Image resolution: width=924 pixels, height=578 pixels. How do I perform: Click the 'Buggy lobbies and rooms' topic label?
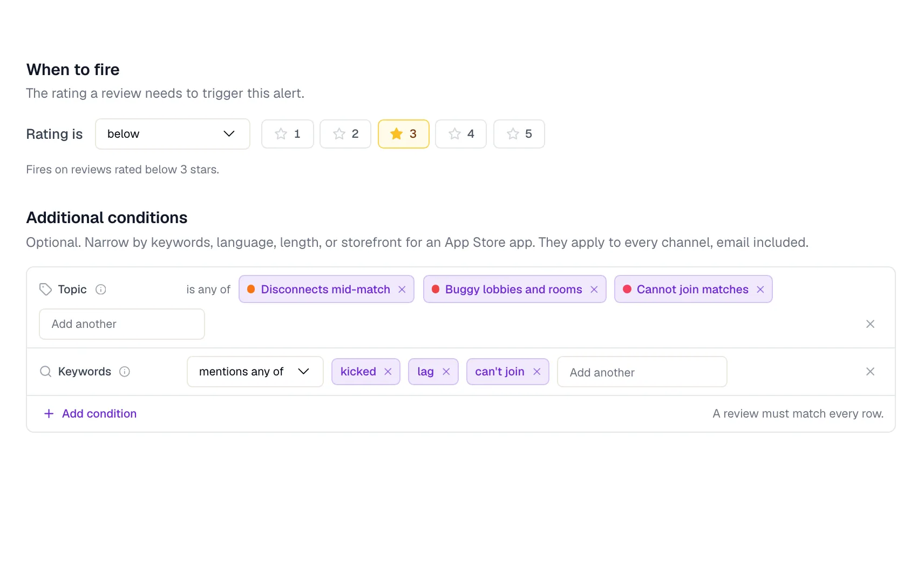click(x=514, y=290)
